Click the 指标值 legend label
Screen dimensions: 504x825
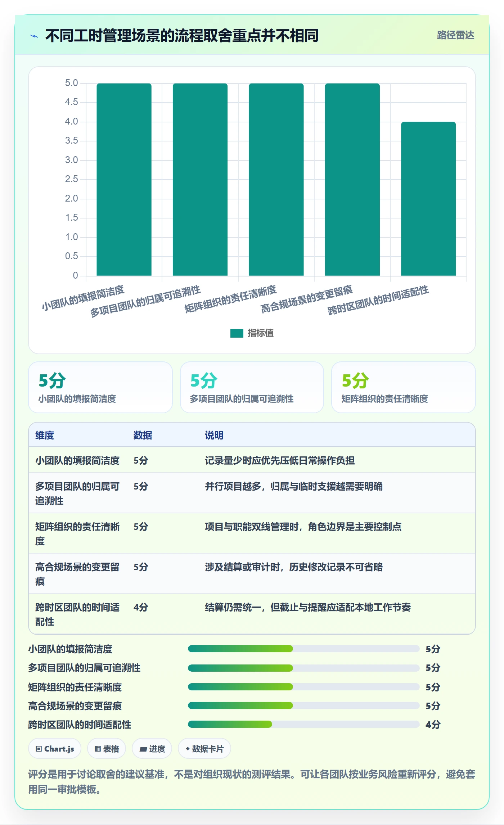(x=260, y=333)
